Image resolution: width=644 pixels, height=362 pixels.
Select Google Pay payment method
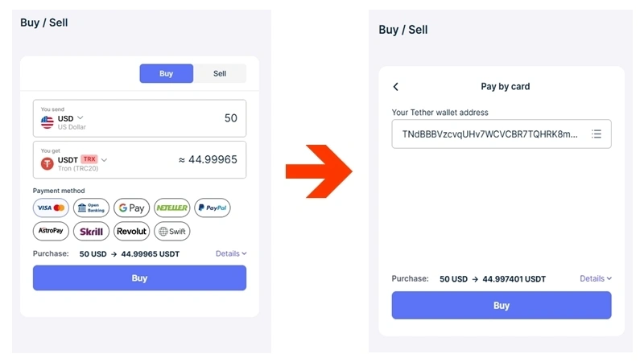pos(131,208)
